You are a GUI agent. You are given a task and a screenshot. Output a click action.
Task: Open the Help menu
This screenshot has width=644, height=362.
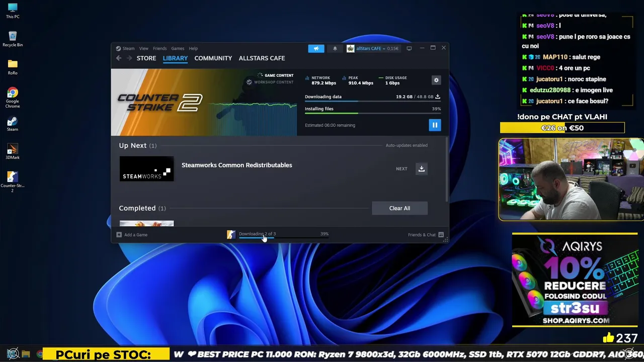193,48
